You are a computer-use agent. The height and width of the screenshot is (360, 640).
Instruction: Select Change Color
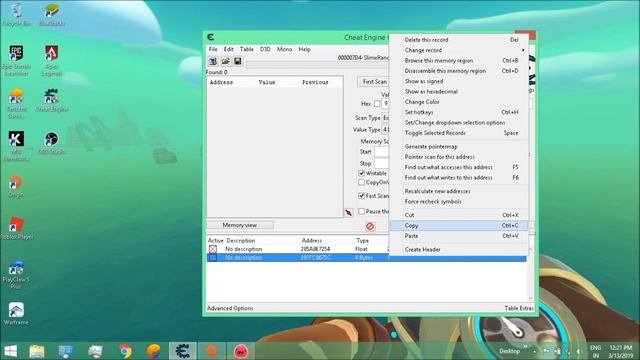pyautogui.click(x=459, y=102)
